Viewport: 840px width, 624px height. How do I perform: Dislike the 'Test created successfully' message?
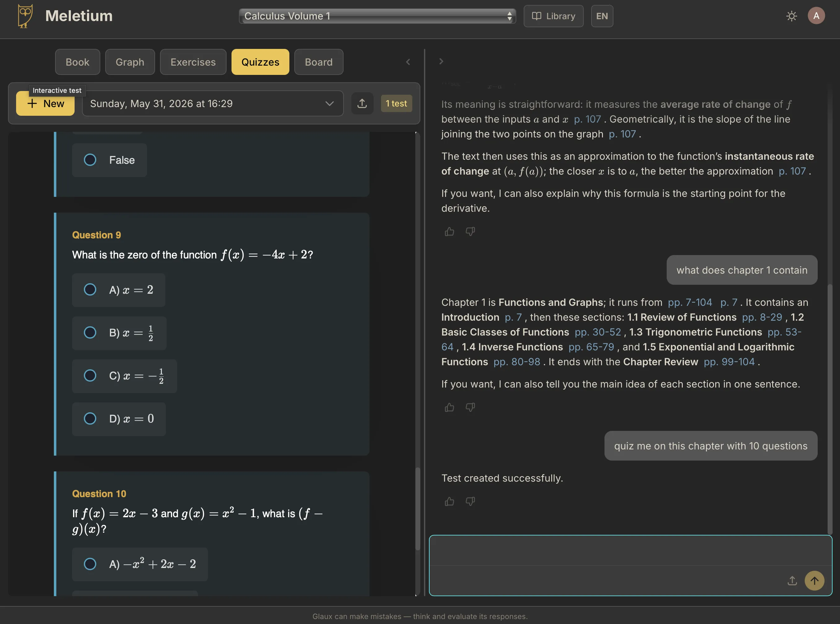(x=470, y=501)
